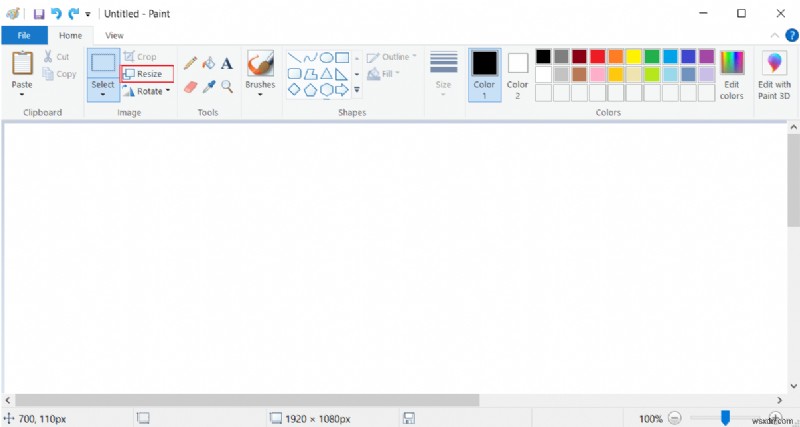Pick the red color swatch
Screen dimensions: 800x427
point(597,56)
